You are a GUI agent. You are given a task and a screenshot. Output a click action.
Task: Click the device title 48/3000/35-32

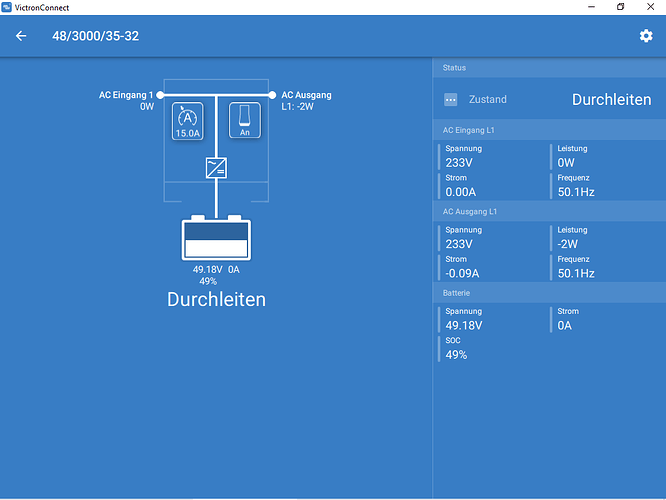(96, 36)
